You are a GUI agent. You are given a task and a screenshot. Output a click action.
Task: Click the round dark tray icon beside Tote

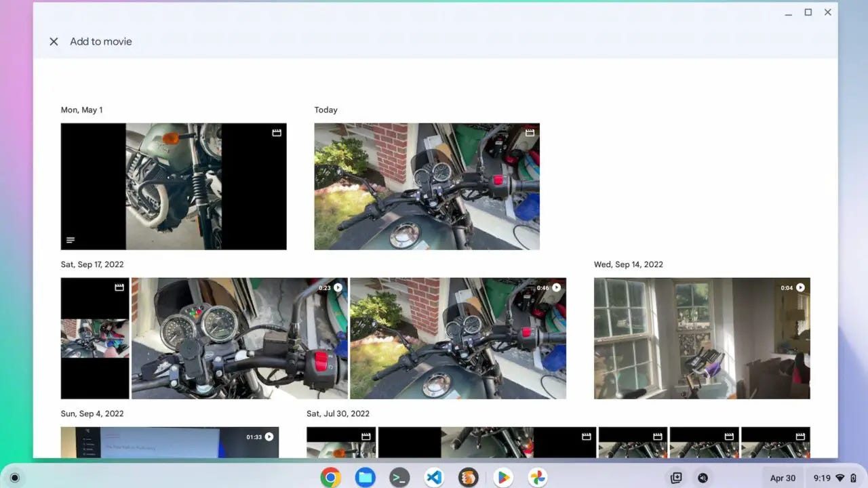pyautogui.click(x=703, y=478)
